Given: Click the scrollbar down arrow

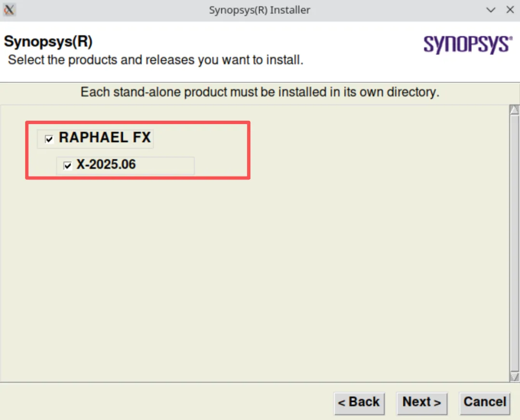Looking at the screenshot, I should 514,377.
